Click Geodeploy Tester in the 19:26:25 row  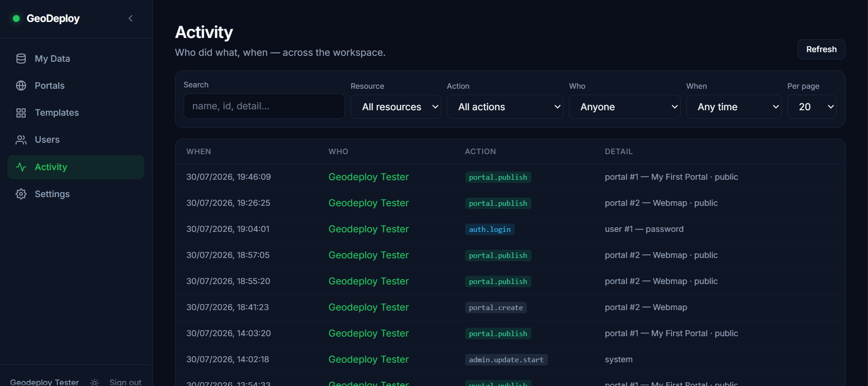click(369, 203)
